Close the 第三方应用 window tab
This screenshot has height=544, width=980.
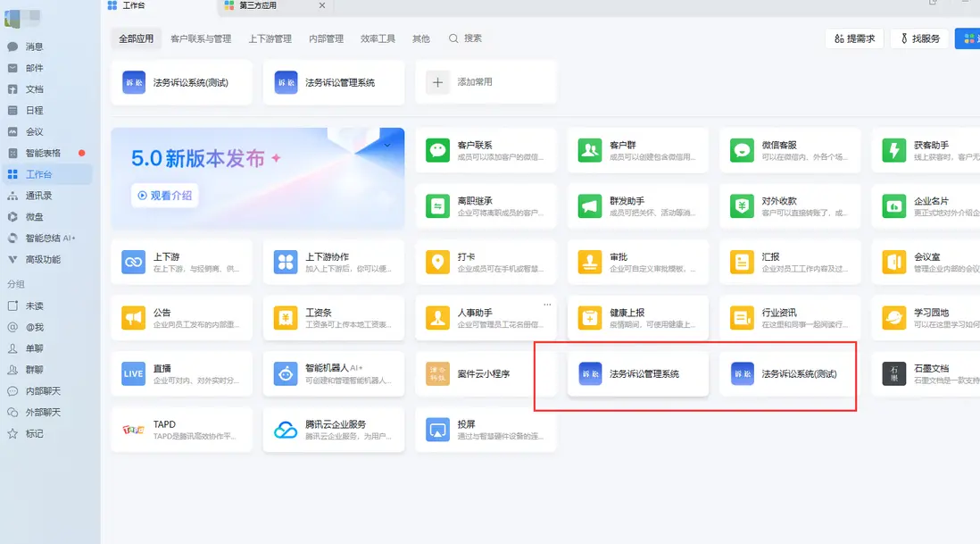coord(322,5)
